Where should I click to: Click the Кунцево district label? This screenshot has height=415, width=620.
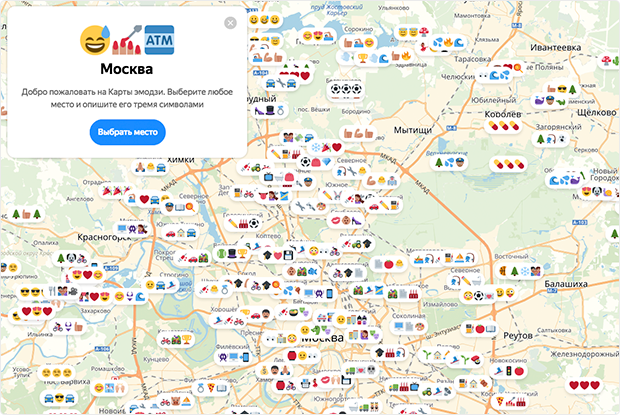point(156,359)
